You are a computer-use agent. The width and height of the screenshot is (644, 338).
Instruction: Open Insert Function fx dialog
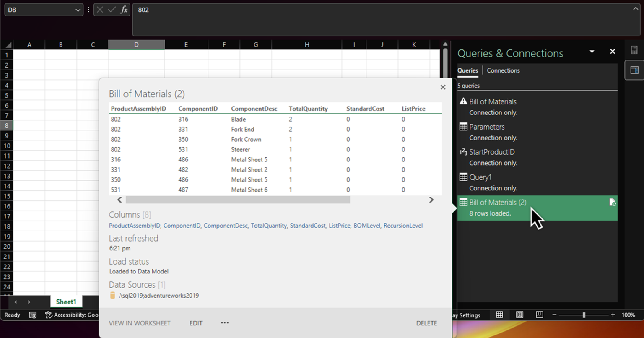click(124, 10)
